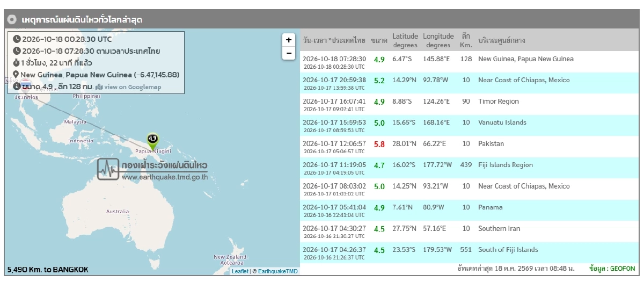The image size is (644, 282).
Task: Click the red 5.8 magnitude value
Action: [x=379, y=144]
